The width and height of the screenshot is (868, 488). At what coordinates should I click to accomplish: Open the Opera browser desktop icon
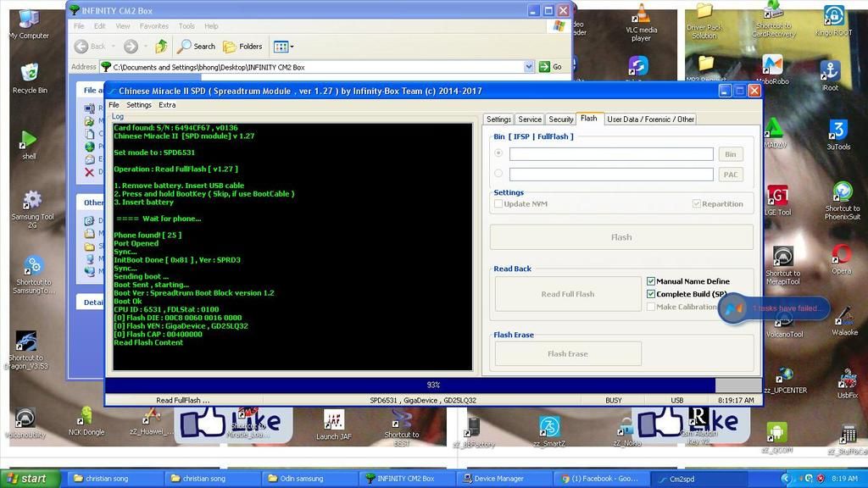841,255
